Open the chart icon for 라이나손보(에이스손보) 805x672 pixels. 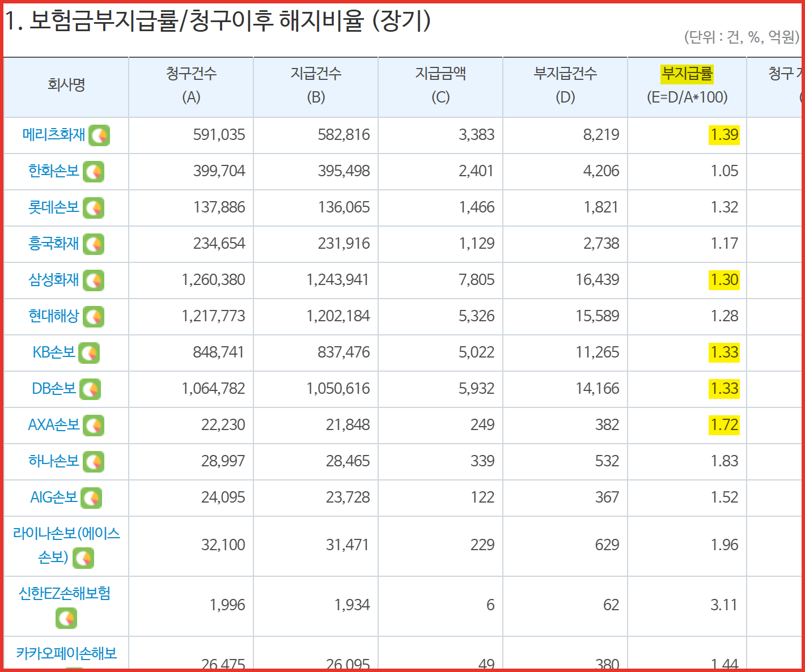pyautogui.click(x=83, y=559)
